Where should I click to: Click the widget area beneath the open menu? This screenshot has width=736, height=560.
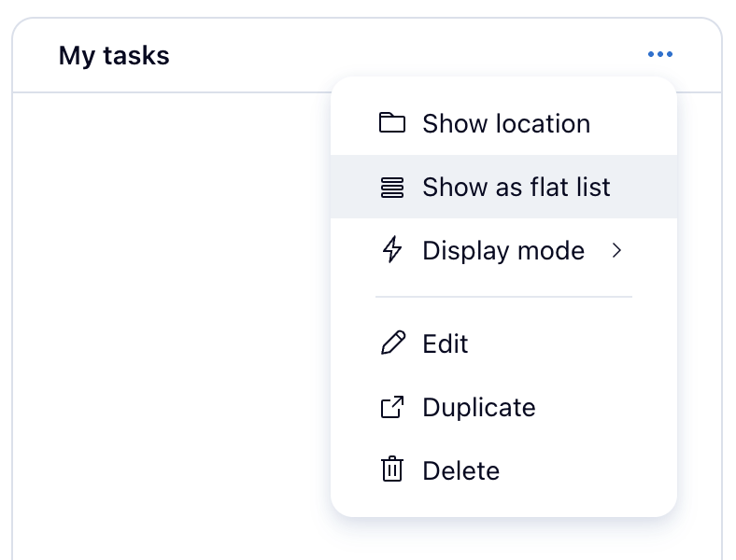[x=504, y=539]
